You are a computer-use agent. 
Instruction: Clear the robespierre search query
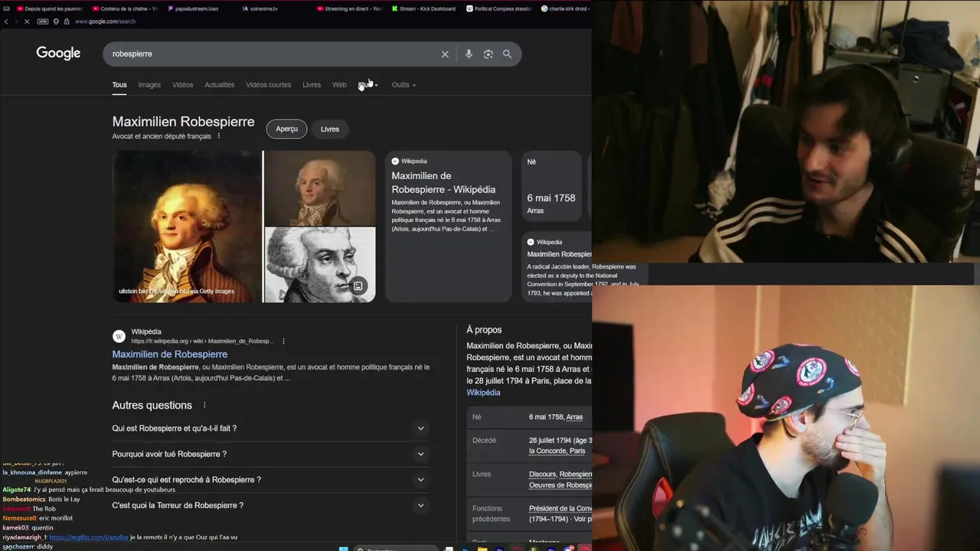tap(445, 54)
